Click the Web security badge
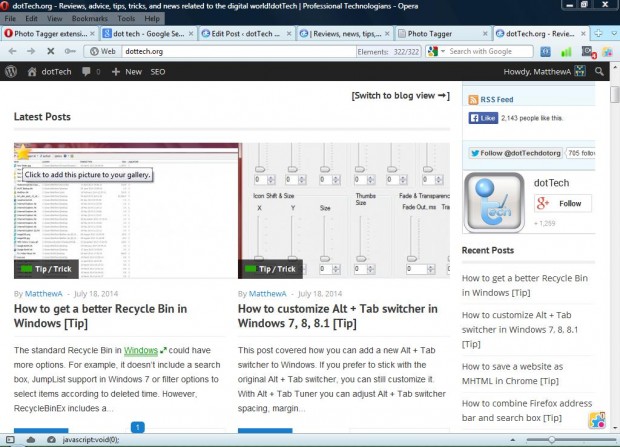This screenshot has height=447, width=620. point(102,51)
